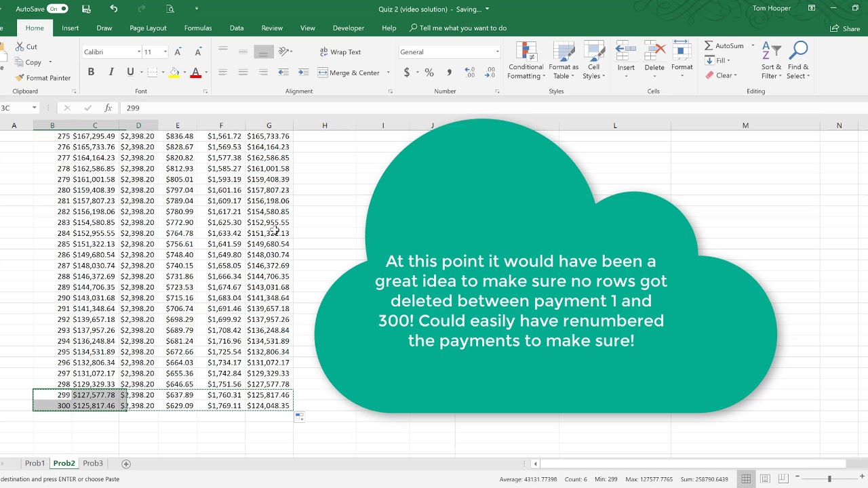Image resolution: width=868 pixels, height=488 pixels.
Task: Open the Conditional Formatting menu
Action: tap(526, 61)
